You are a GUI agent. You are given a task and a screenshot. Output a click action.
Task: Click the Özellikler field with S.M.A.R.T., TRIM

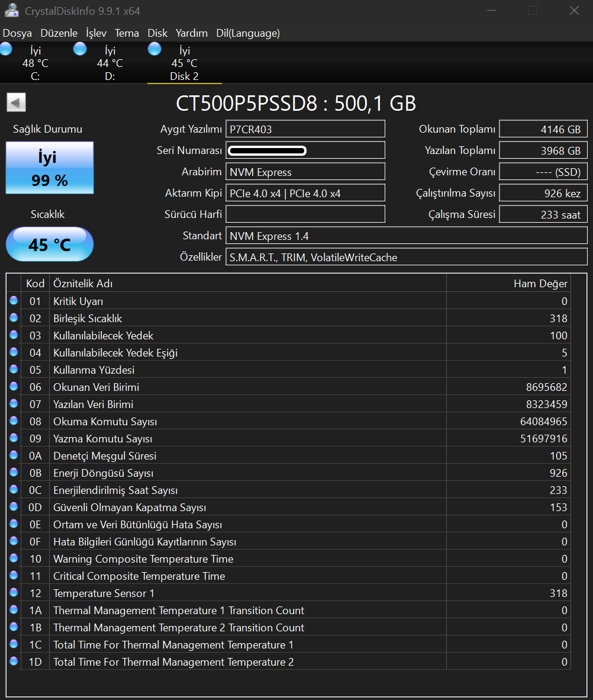click(x=407, y=257)
